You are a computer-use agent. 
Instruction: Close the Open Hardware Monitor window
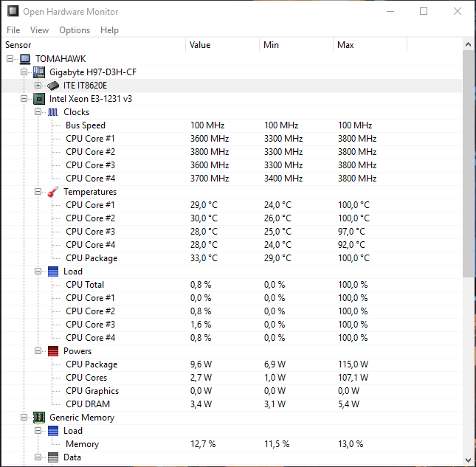click(x=457, y=12)
